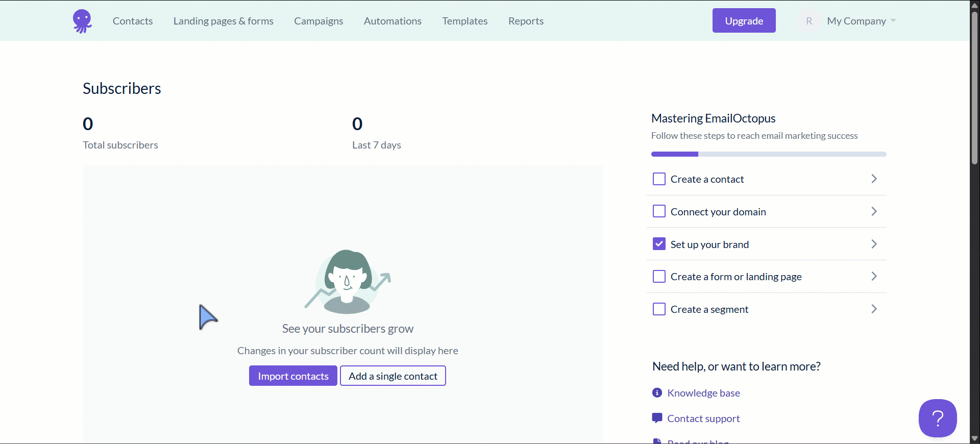Click the Upgrade button
This screenshot has width=980, height=444.
744,20
